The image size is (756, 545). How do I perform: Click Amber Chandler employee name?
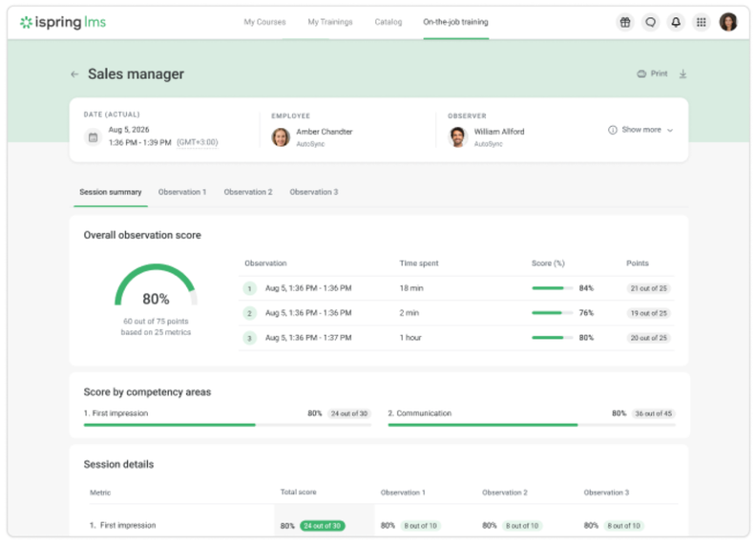coord(324,132)
